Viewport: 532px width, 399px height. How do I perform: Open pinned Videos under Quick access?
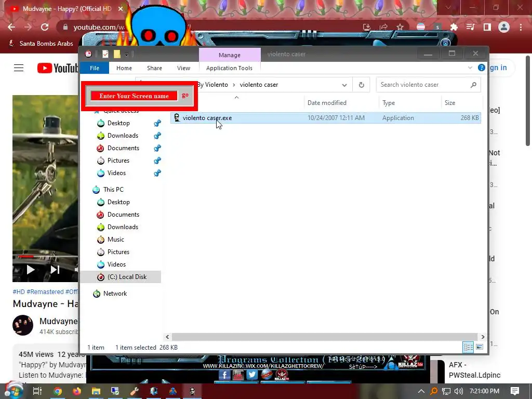[116, 173]
